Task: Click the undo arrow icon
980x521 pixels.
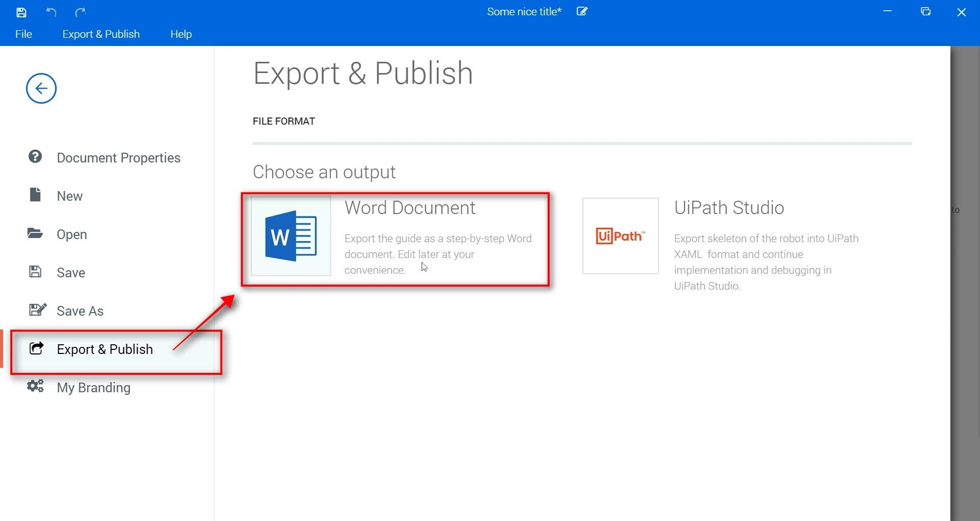Action: (51, 12)
